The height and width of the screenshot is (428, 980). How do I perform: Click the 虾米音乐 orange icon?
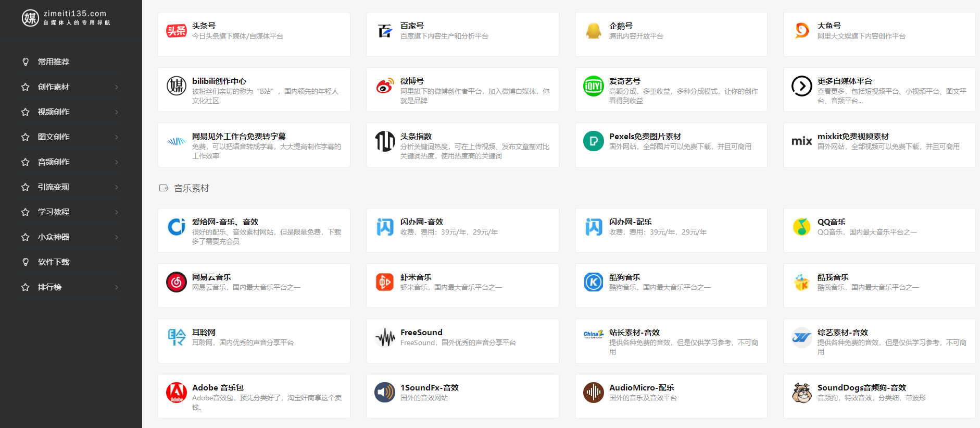[x=385, y=282]
